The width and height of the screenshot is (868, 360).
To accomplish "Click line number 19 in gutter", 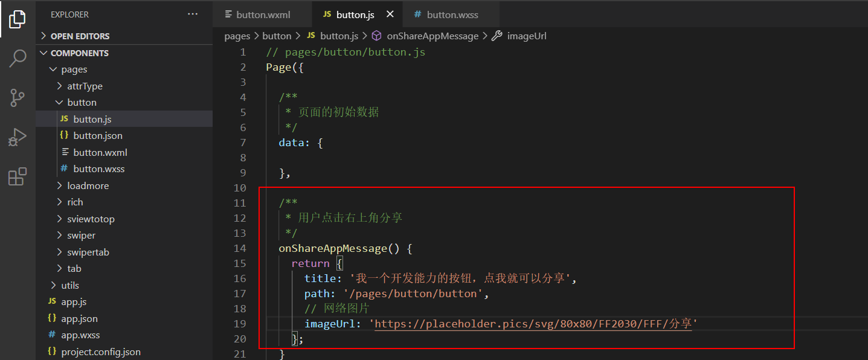I will click(x=240, y=324).
